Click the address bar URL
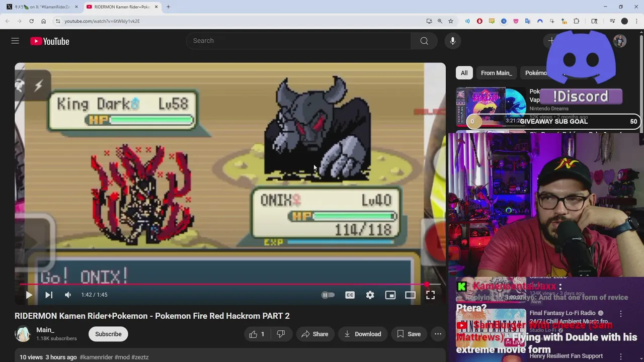This screenshot has height=362, width=644. (x=102, y=21)
